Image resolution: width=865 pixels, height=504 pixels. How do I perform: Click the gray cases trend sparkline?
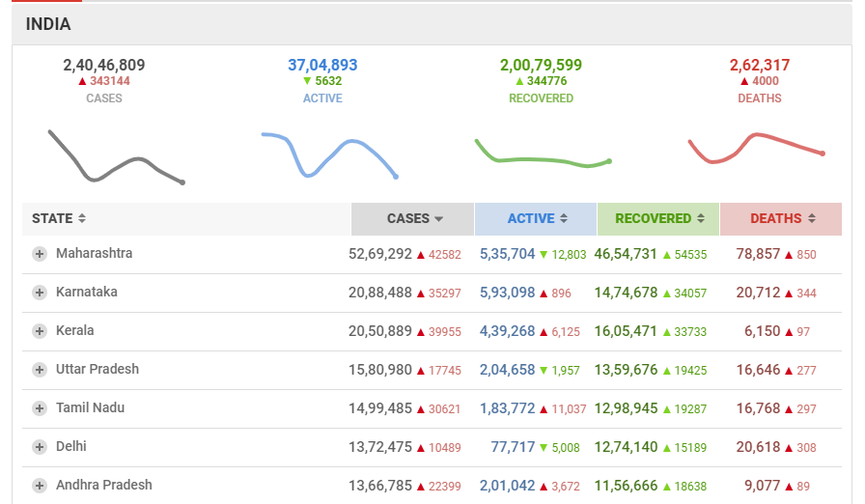pos(117,156)
